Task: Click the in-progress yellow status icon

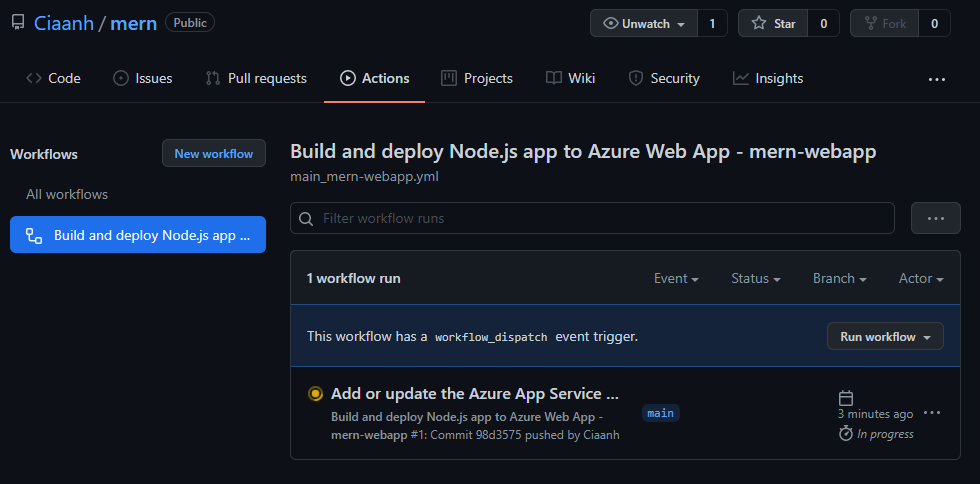Action: click(316, 393)
